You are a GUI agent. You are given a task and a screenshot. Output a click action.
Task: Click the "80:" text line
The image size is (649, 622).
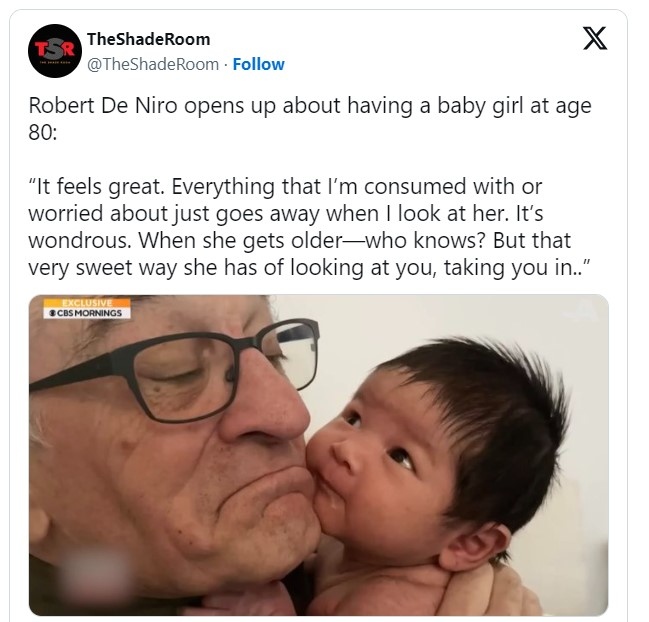point(43,132)
